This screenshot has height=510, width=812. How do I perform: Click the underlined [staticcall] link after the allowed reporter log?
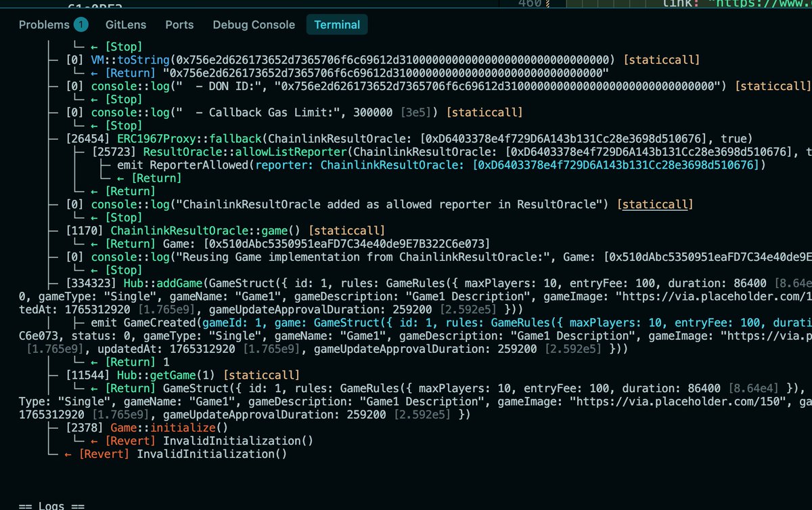point(655,204)
